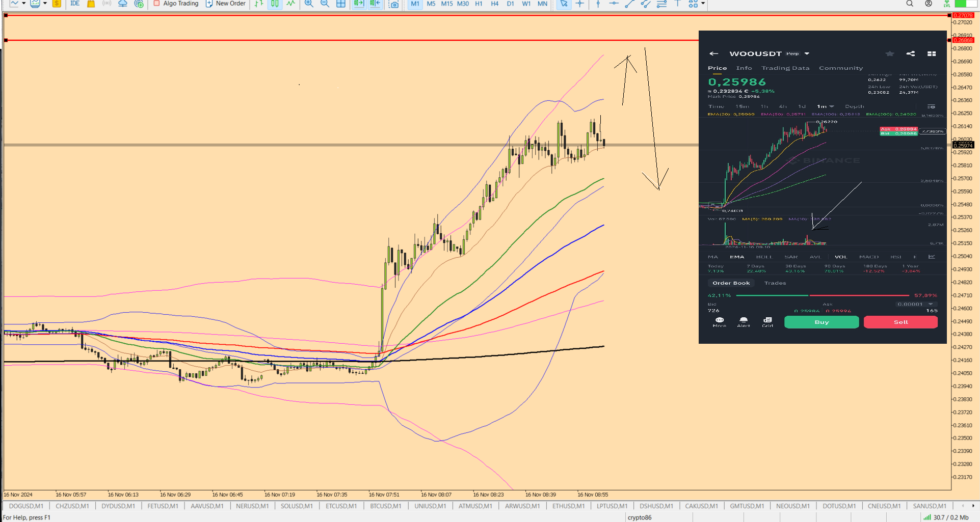Image resolution: width=980 pixels, height=522 pixels.
Task: Draw a horizontal line with the toolbar tool
Action: (614, 4)
